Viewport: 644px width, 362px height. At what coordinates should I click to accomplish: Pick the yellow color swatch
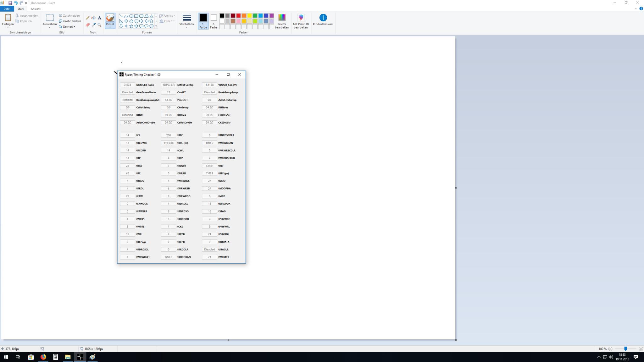(249, 16)
